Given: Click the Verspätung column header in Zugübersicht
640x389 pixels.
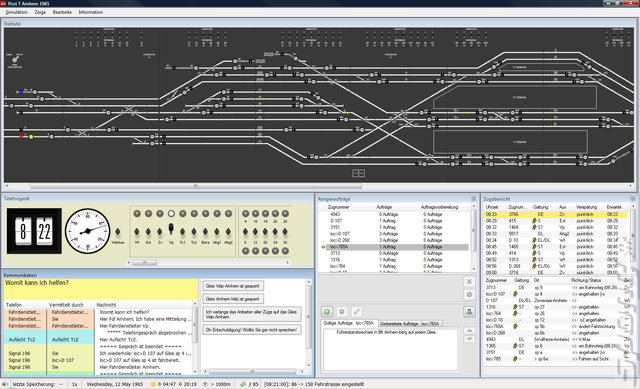Looking at the screenshot, I should [586, 207].
